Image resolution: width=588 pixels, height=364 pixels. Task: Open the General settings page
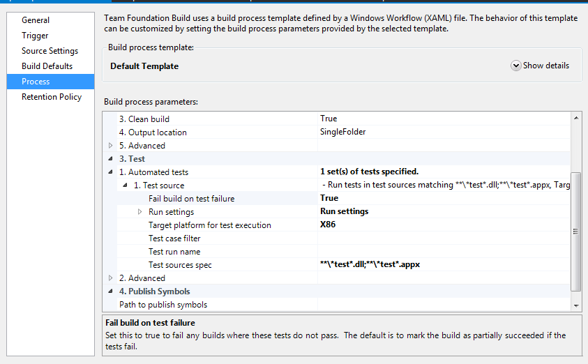click(x=36, y=20)
